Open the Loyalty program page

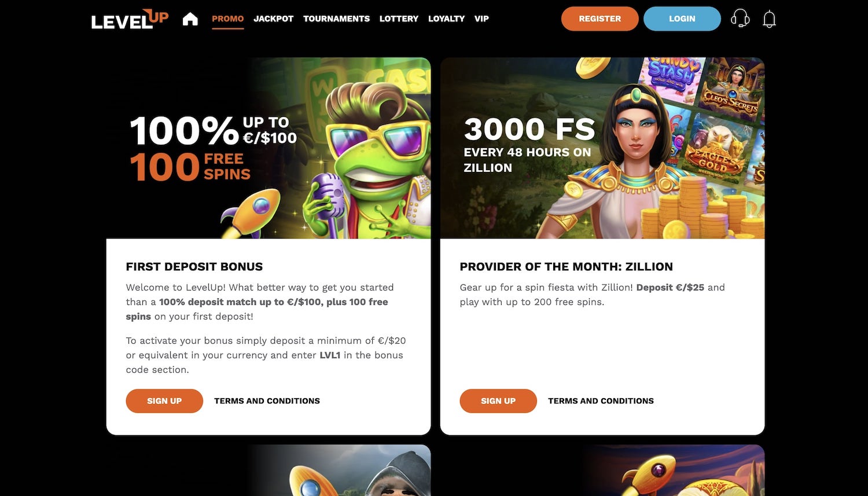pos(446,19)
